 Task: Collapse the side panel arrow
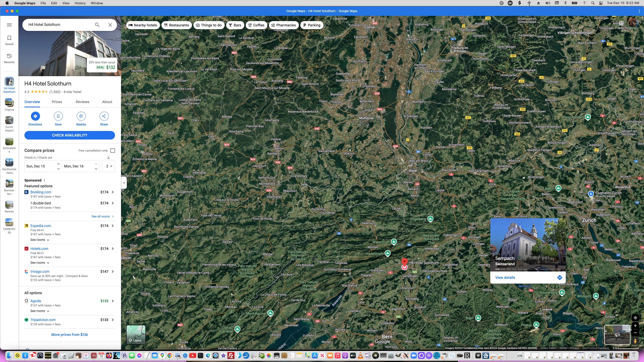pyautogui.click(x=124, y=183)
